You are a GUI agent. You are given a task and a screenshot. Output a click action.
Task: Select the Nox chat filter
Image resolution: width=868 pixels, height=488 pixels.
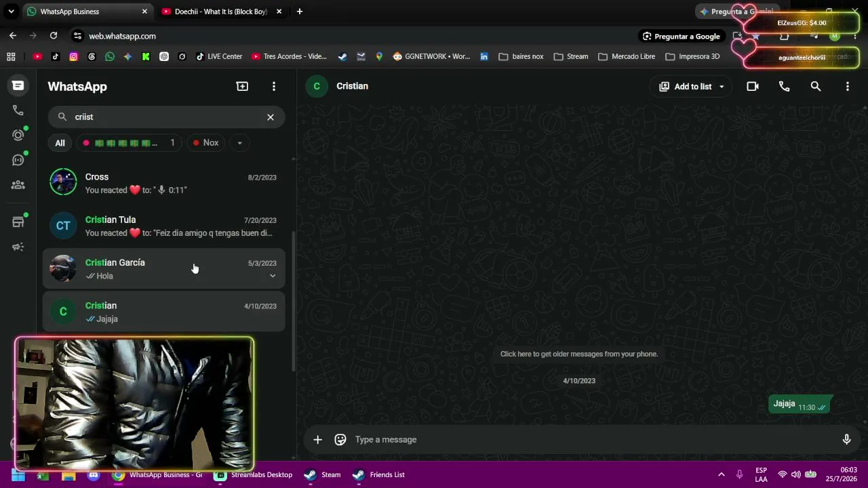pyautogui.click(x=205, y=143)
